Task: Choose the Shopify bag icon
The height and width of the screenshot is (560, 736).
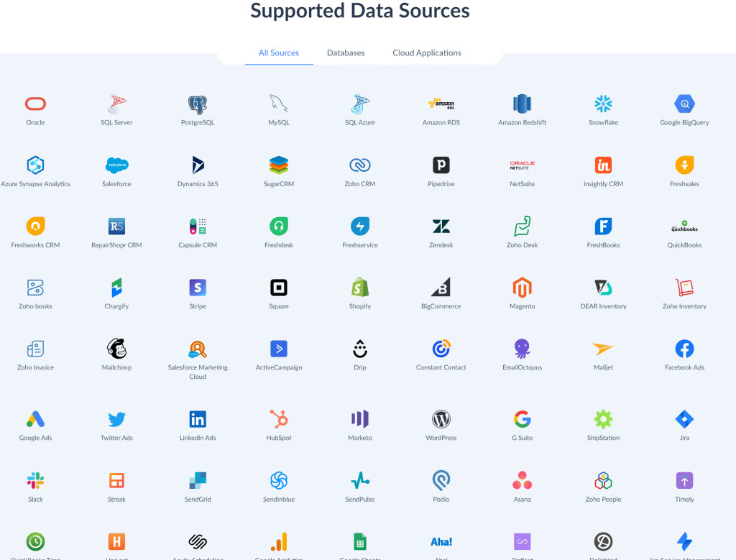Action: click(x=360, y=288)
